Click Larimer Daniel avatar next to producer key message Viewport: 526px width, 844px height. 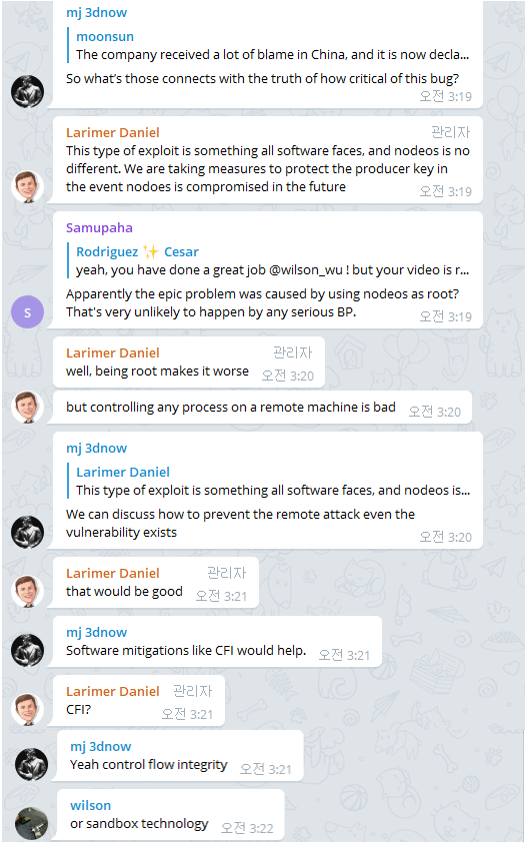pos(27,187)
